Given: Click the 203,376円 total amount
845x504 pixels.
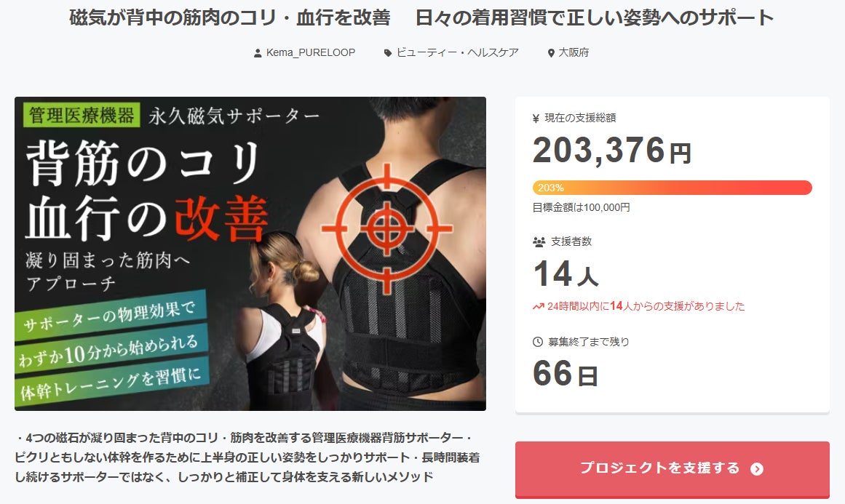Looking at the screenshot, I should coord(612,151).
